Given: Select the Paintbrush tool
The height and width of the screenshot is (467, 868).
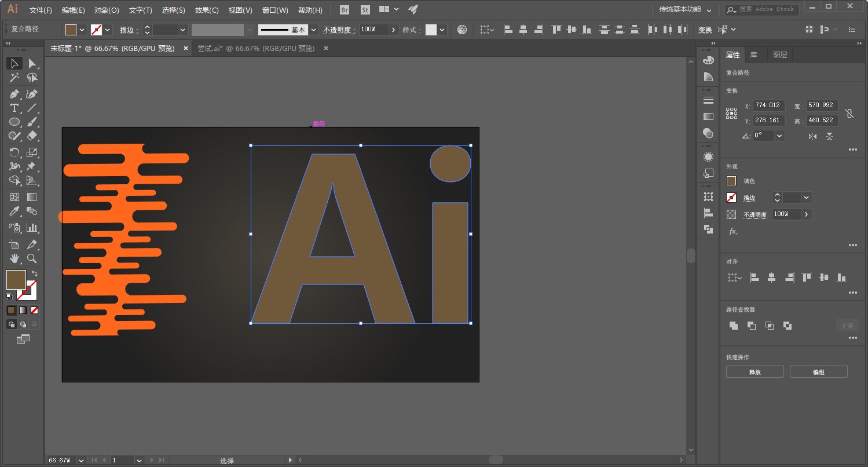Looking at the screenshot, I should [32, 122].
